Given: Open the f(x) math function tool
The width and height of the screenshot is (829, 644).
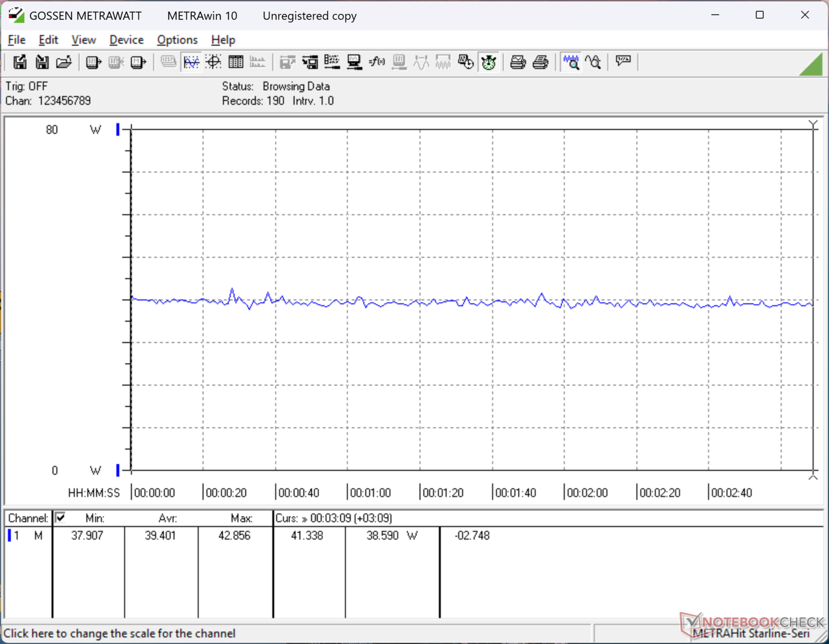Looking at the screenshot, I should 377,62.
